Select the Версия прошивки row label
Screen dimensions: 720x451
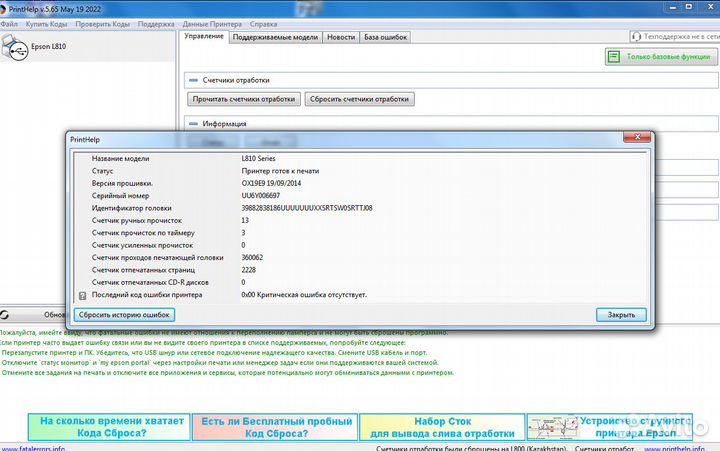click(x=122, y=183)
